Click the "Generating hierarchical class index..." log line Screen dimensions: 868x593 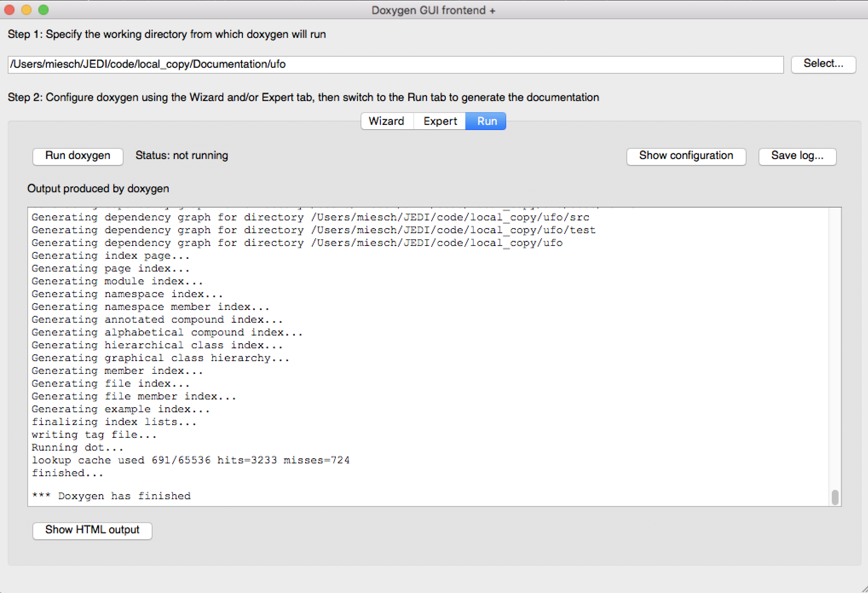pyautogui.click(x=157, y=345)
